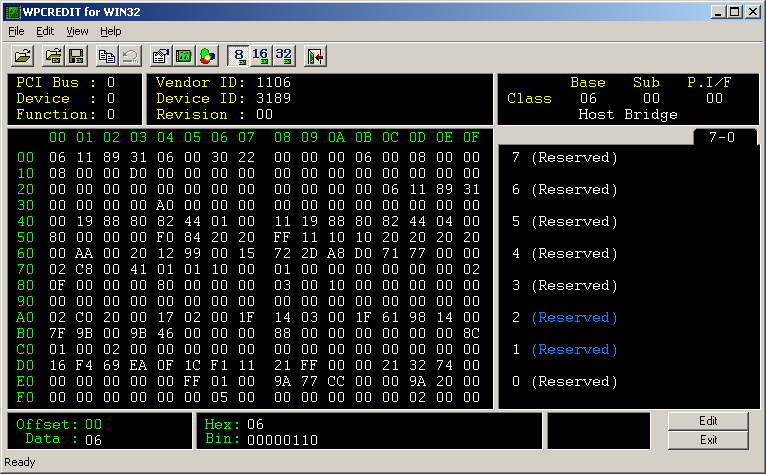
Task: Click the colorful pie chart toolbar icon
Action: [207, 56]
